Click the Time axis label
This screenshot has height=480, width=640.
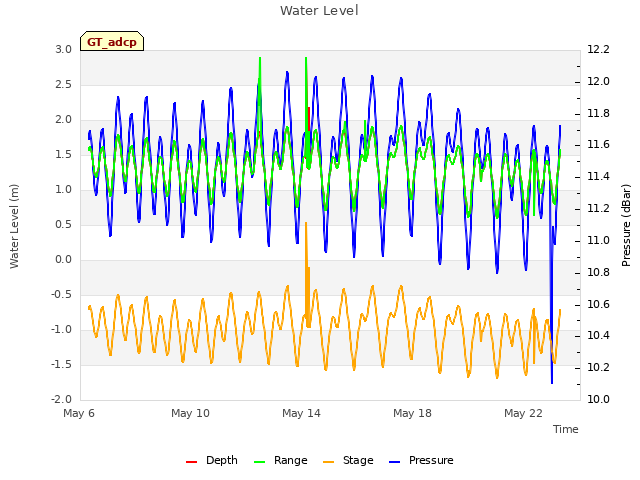pyautogui.click(x=566, y=429)
